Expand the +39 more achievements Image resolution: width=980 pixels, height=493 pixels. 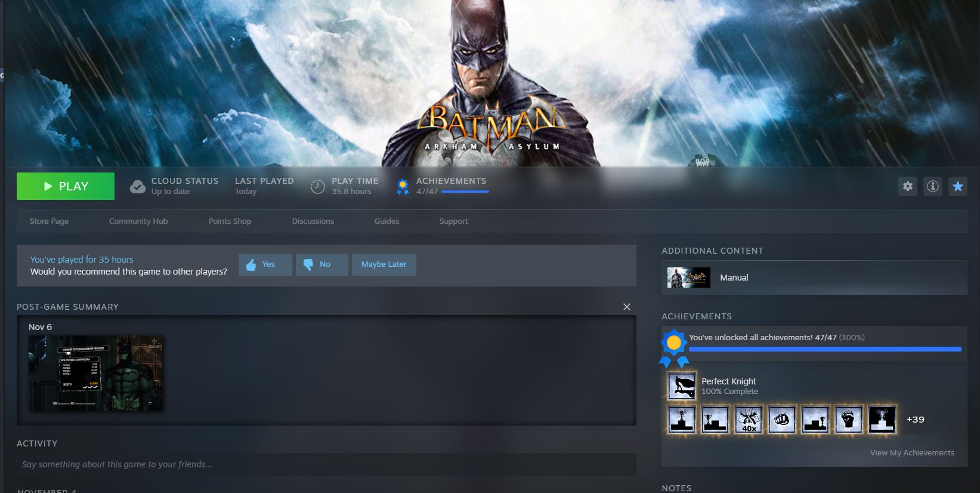click(x=916, y=420)
